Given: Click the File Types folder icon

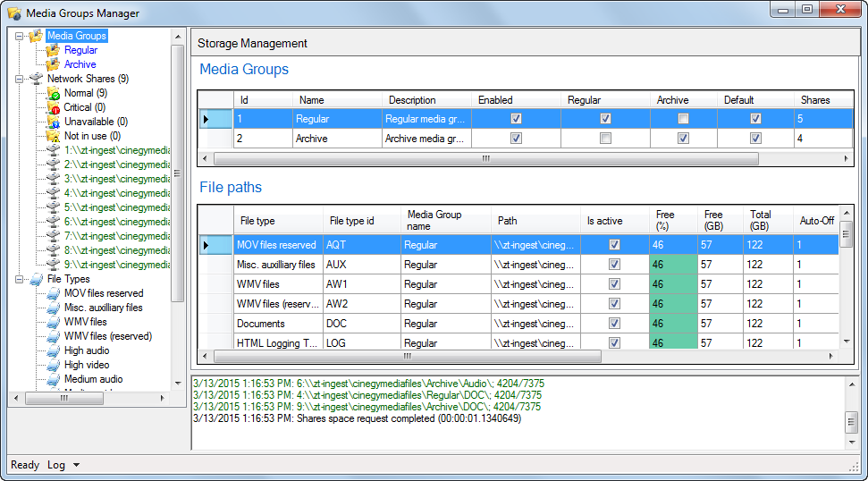Looking at the screenshot, I should click(36, 279).
